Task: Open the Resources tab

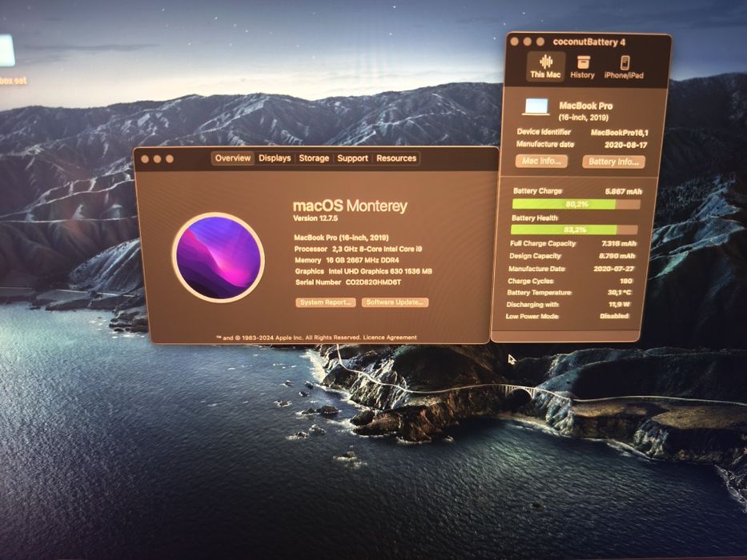Action: pyautogui.click(x=396, y=158)
